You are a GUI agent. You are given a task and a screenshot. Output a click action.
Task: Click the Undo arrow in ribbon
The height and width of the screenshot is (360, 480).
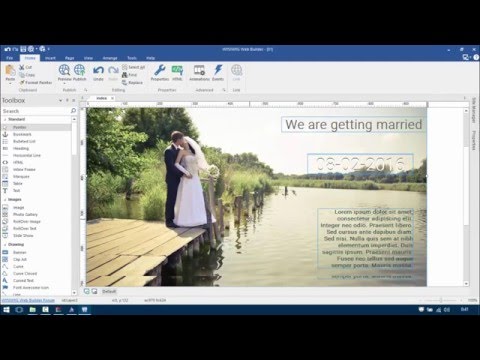(x=98, y=70)
